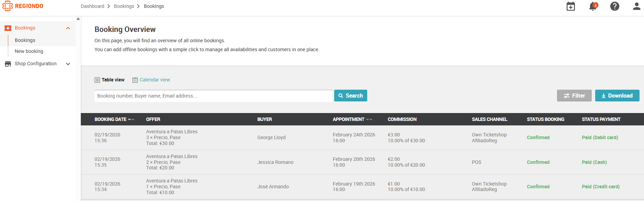644x201 pixels.
Task: Click the Commission column header
Action: pos(402,119)
